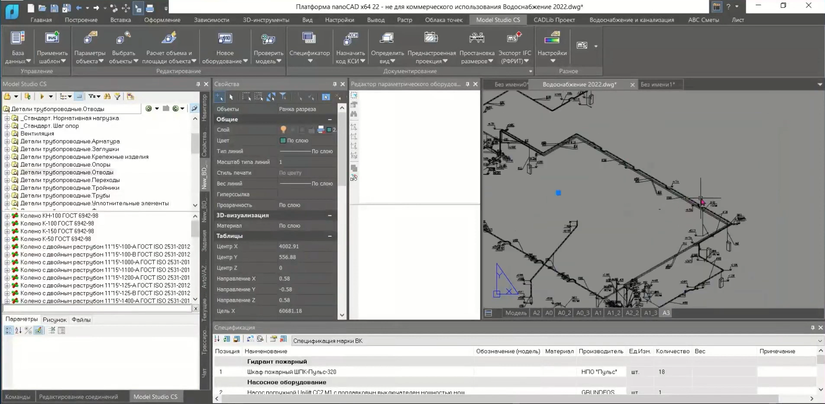Image resolution: width=825 pixels, height=404 pixels.
Task: Collapse the Таблицы properties section
Action: (x=330, y=236)
